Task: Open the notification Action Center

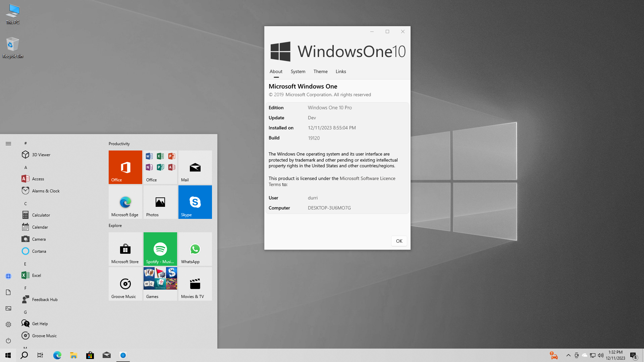Action: pyautogui.click(x=633, y=355)
